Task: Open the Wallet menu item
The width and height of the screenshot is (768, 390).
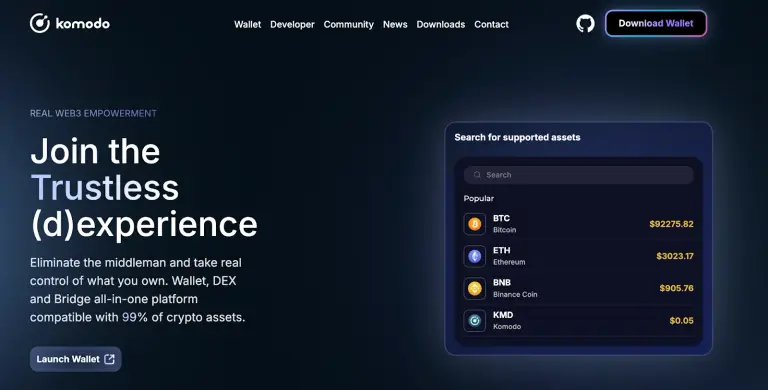Action: 247,24
